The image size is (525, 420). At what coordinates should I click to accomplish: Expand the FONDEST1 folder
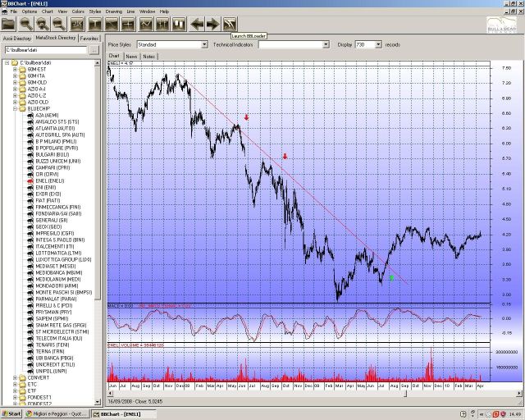15,398
